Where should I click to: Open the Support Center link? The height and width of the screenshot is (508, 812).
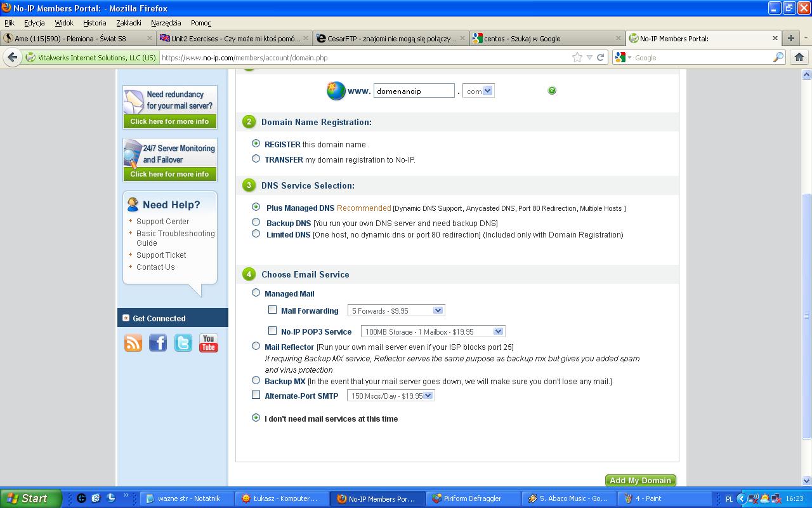tap(163, 222)
